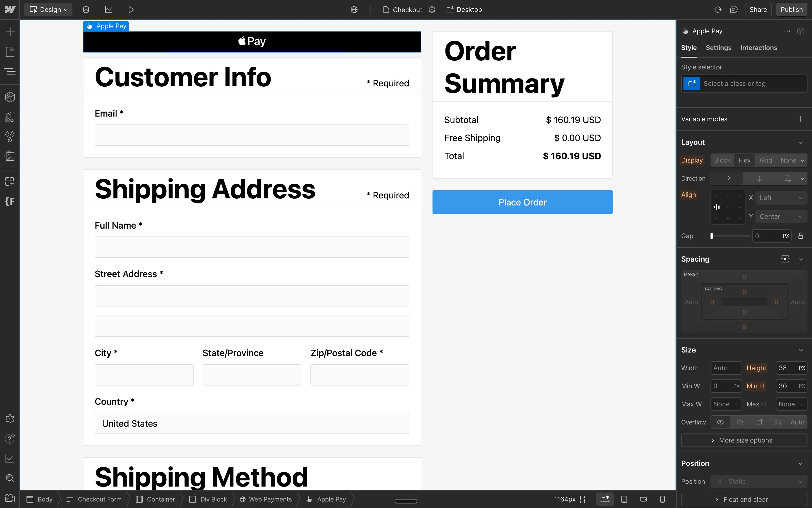
Task: Switch to the Style tab
Action: tap(689, 48)
